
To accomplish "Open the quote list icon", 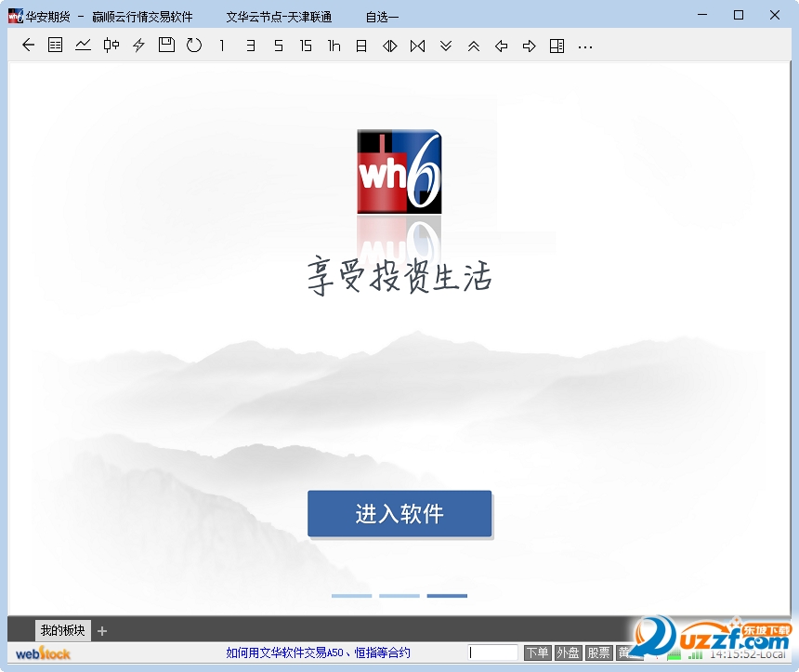I will click(x=55, y=46).
